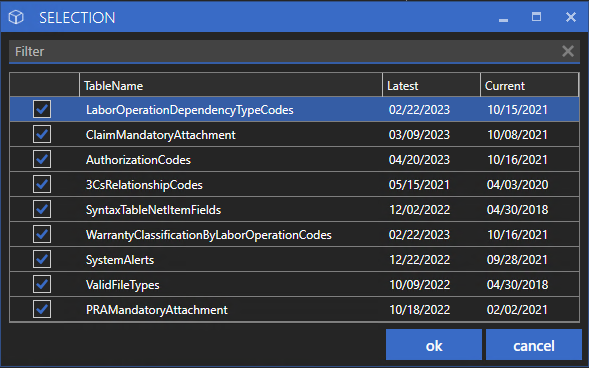Sort by Current column header
This screenshot has width=589, height=368.
pyautogui.click(x=529, y=85)
